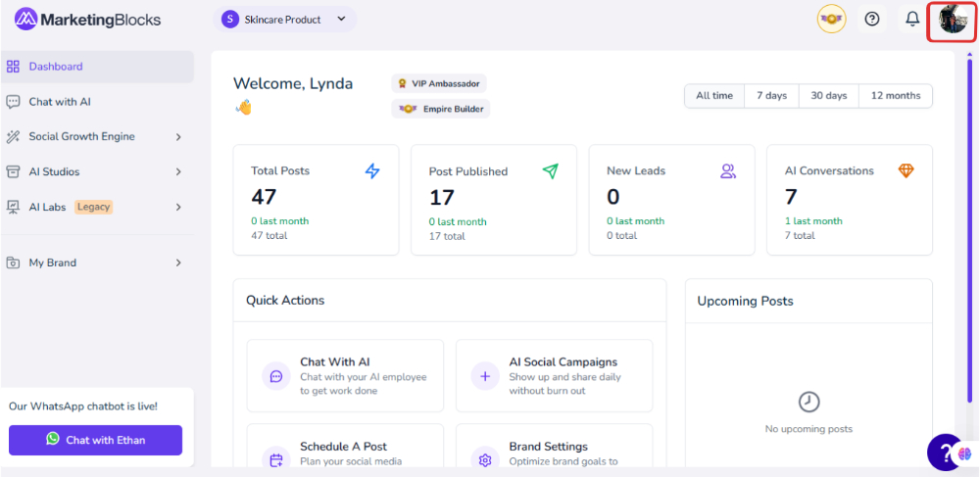Click the New Leads people icon
Viewport: 980px width, 477px height.
click(728, 171)
